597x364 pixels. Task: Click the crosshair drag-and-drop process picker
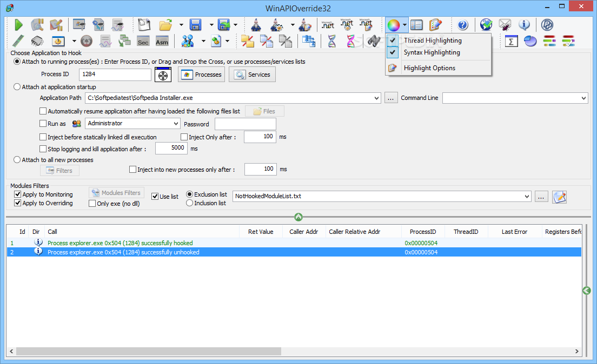(163, 75)
